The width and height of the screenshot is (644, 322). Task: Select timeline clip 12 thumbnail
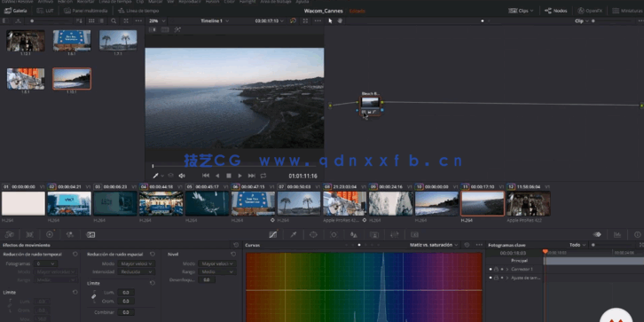[x=529, y=203]
